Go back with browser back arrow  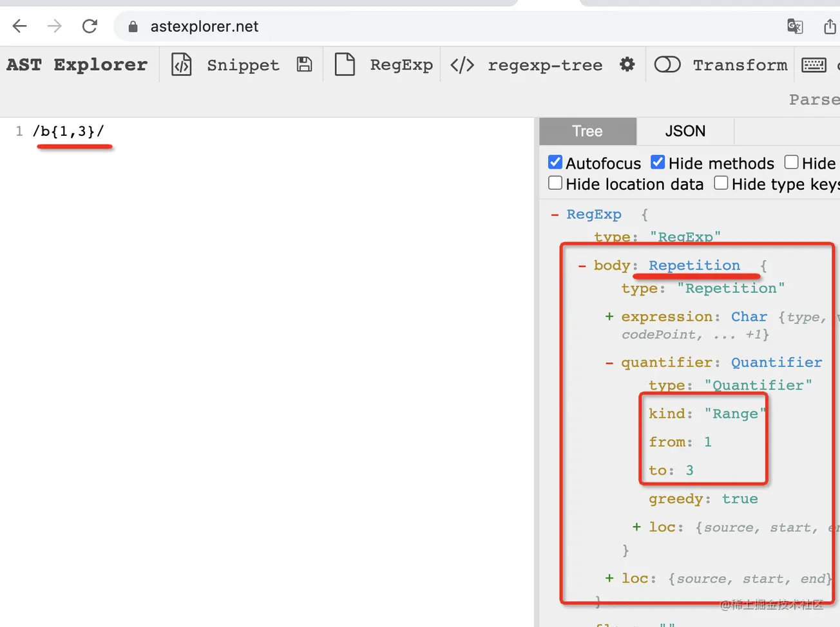tap(20, 26)
